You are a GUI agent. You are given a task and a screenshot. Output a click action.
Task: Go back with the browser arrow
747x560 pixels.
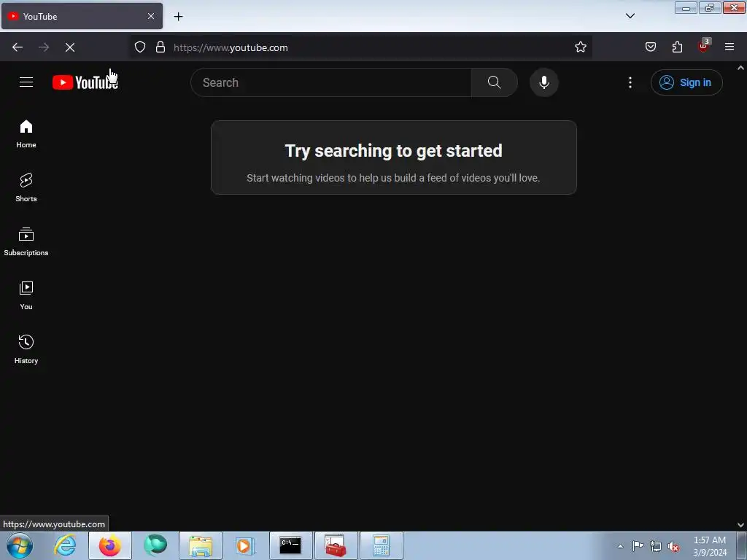(18, 47)
